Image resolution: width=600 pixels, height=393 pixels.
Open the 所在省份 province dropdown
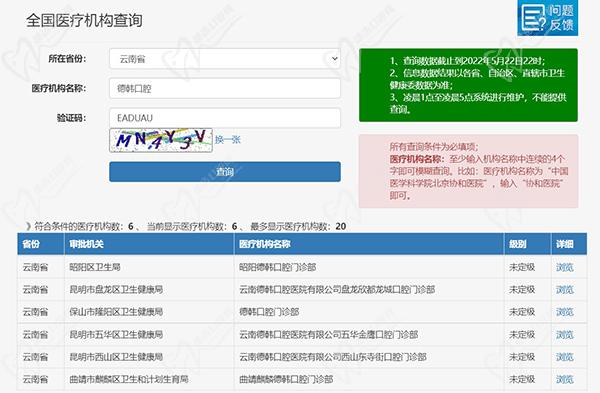coord(225,59)
